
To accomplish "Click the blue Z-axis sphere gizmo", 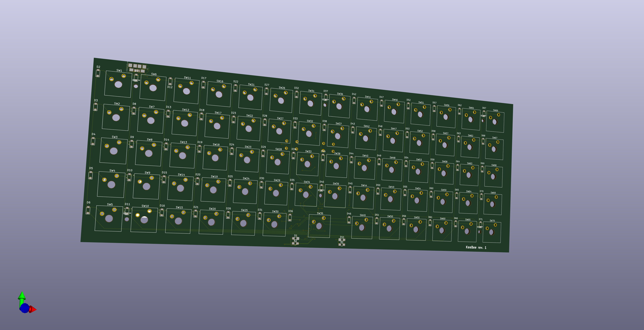I will [x=25, y=308].
